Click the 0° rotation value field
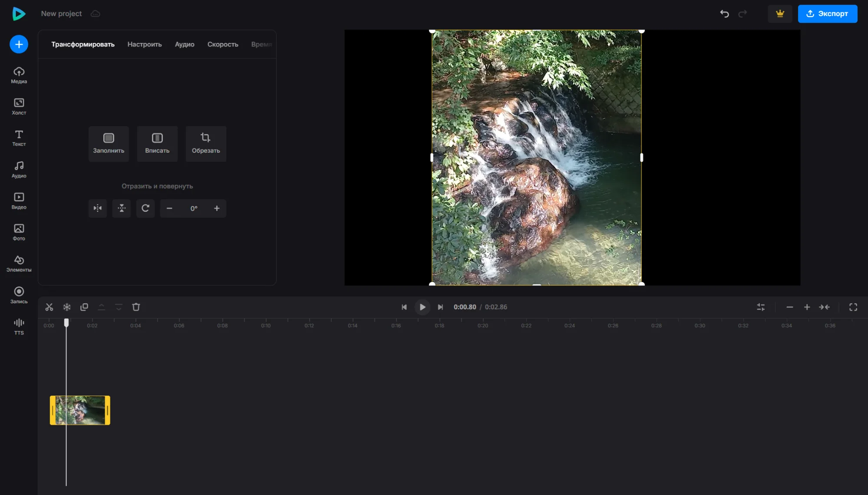 coord(194,208)
